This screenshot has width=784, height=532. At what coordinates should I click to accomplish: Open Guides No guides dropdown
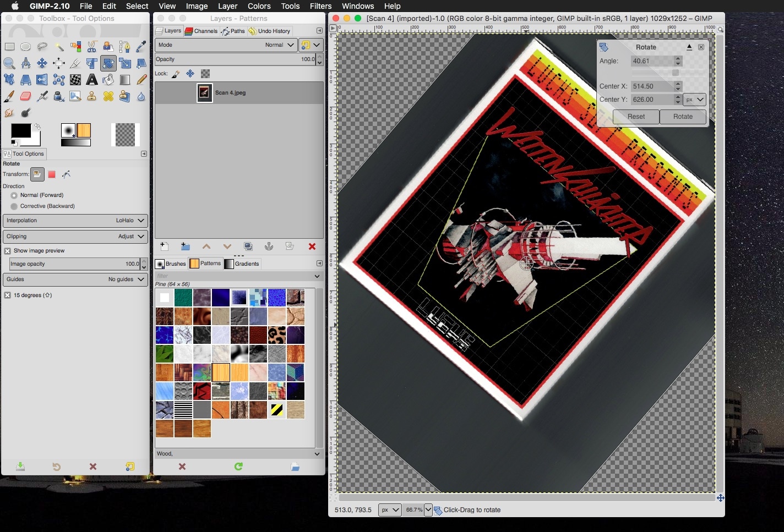(75, 279)
